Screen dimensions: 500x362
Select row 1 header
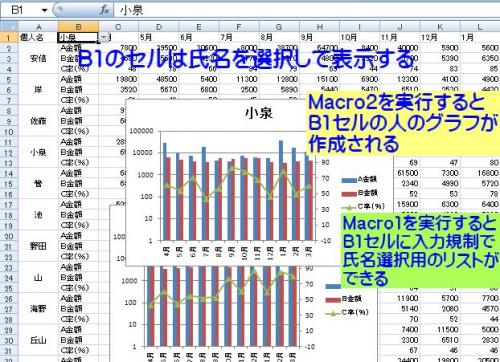[x=9, y=37]
